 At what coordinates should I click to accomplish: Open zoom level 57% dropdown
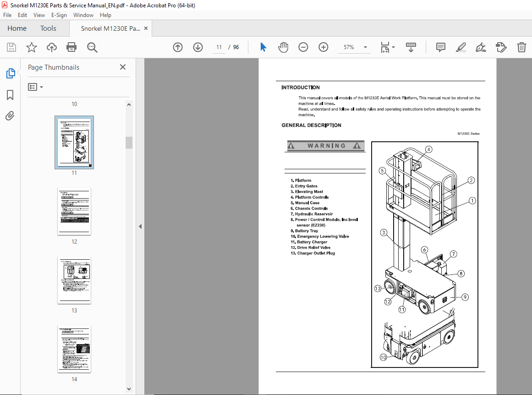tap(365, 47)
